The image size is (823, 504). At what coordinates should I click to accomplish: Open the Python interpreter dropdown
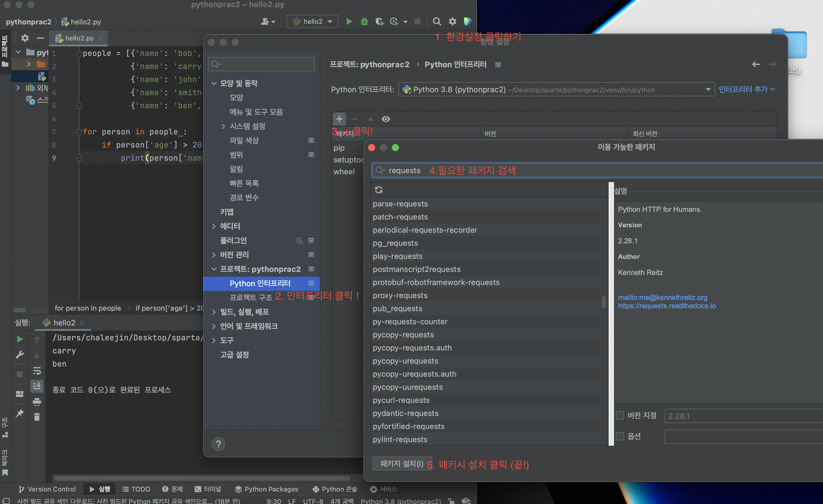pyautogui.click(x=708, y=90)
